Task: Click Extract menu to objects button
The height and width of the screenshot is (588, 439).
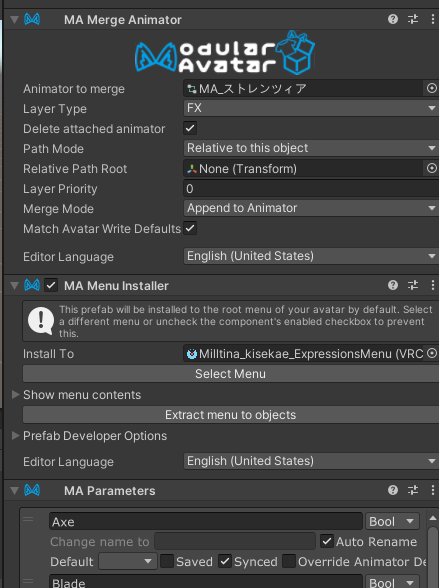Action: 231,415
